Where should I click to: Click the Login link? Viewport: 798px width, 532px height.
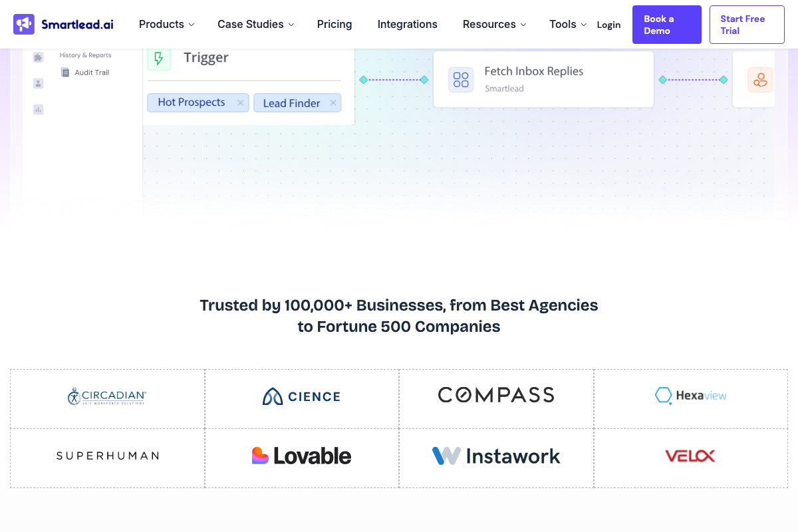[x=608, y=25]
